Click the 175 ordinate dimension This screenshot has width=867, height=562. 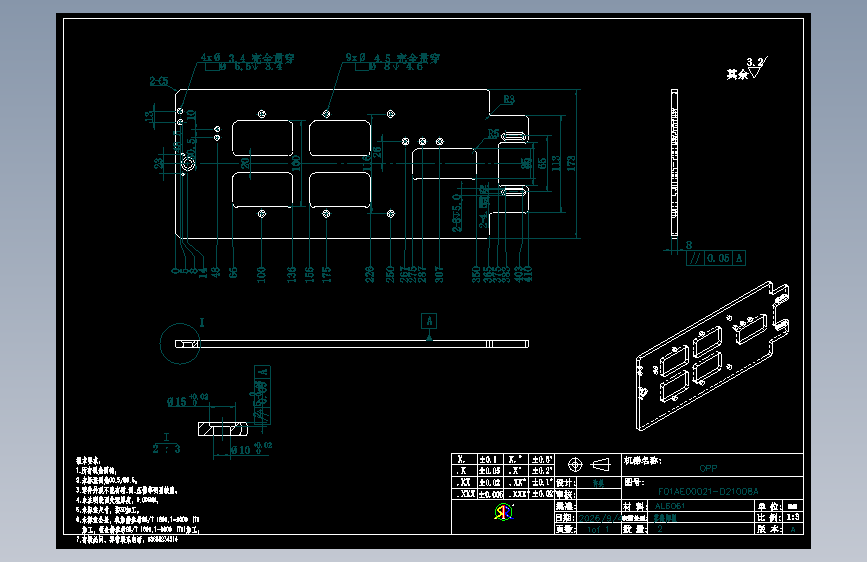326,274
